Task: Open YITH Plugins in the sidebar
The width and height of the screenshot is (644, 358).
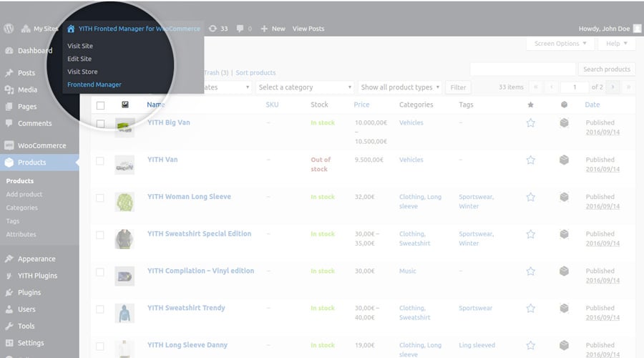Action: pyautogui.click(x=31, y=276)
